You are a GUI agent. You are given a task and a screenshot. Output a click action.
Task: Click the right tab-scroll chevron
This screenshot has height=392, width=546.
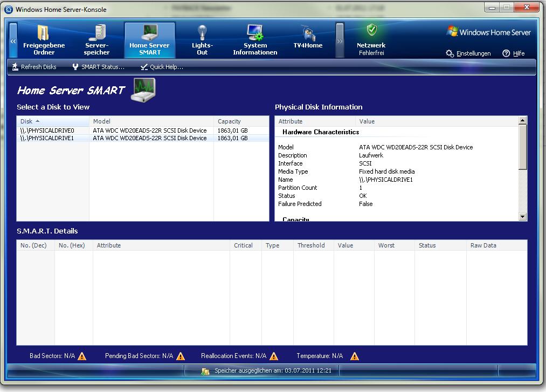[x=340, y=40]
